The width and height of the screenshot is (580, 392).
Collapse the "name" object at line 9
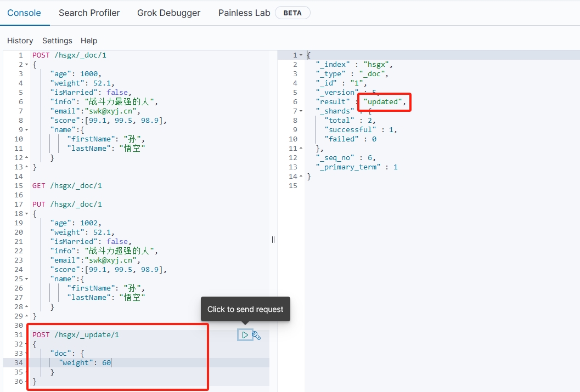pos(27,130)
